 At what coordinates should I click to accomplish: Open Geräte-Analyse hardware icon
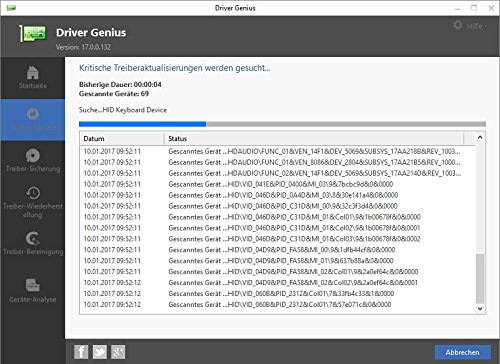33,285
